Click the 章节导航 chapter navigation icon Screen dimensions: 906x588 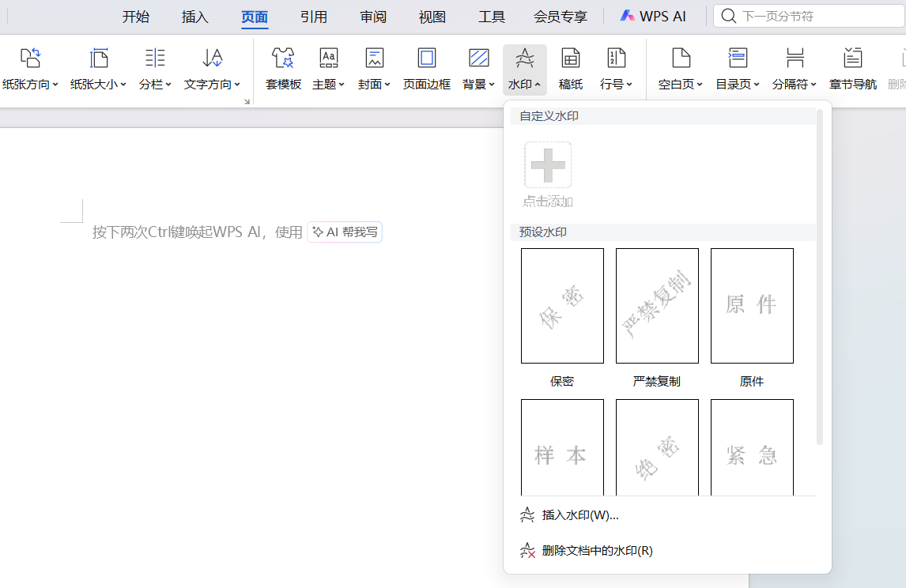(852, 58)
